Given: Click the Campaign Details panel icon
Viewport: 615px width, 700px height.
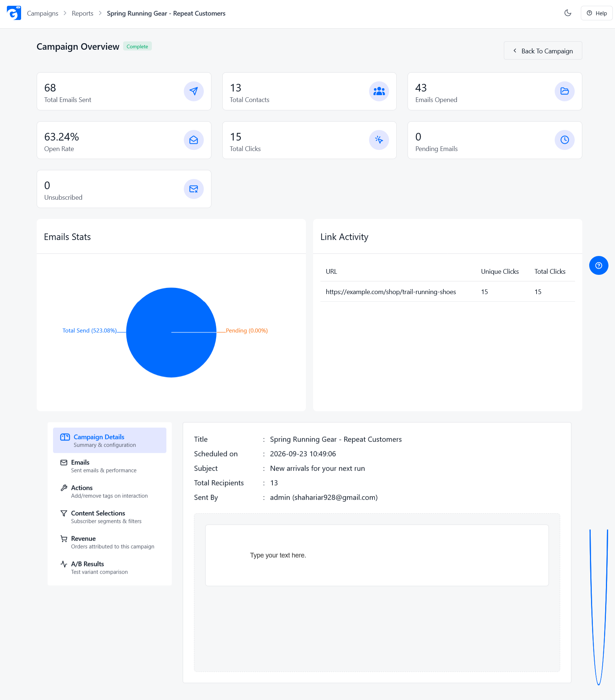Looking at the screenshot, I should (65, 437).
